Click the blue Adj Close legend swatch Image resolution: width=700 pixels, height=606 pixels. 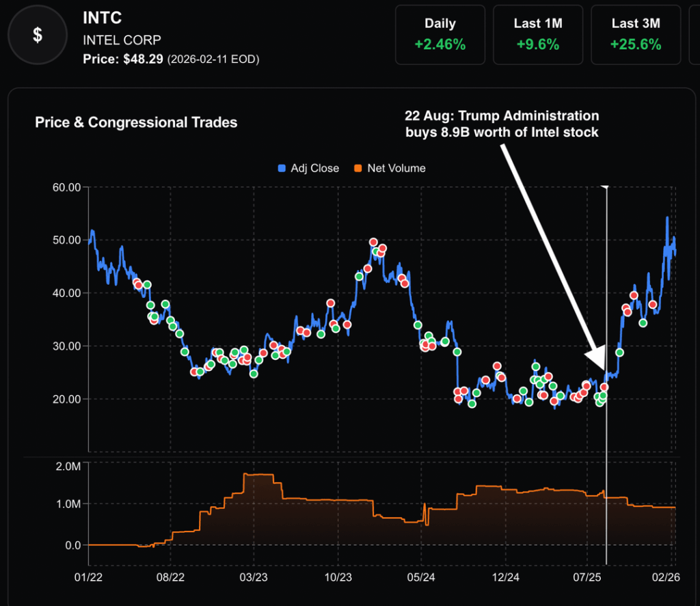[x=282, y=168]
